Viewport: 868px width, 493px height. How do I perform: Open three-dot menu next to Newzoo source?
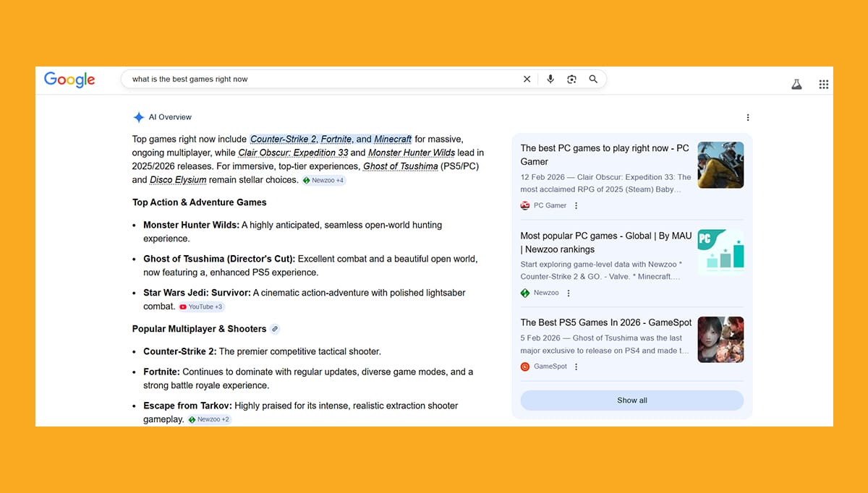[x=569, y=293]
